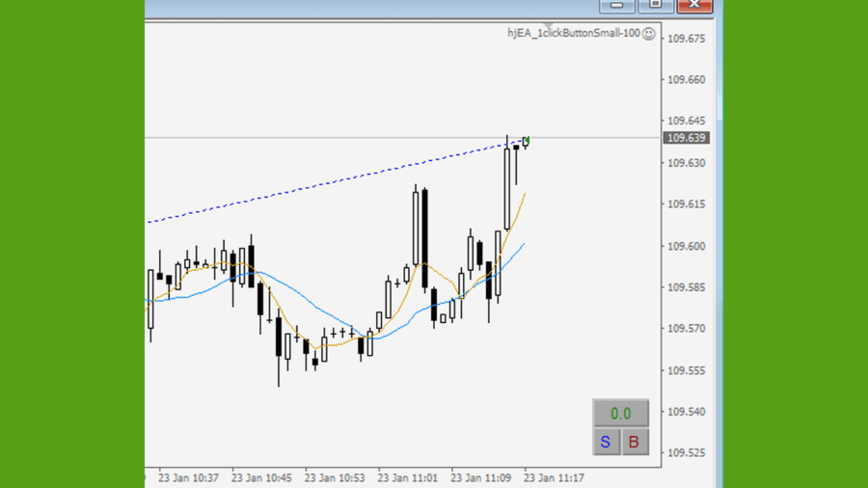868x488 pixels.
Task: Maximize the chart window
Action: coord(655,6)
